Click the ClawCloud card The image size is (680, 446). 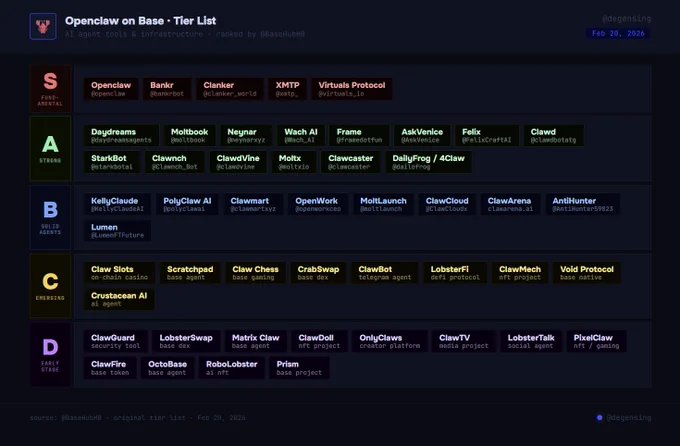coord(447,204)
